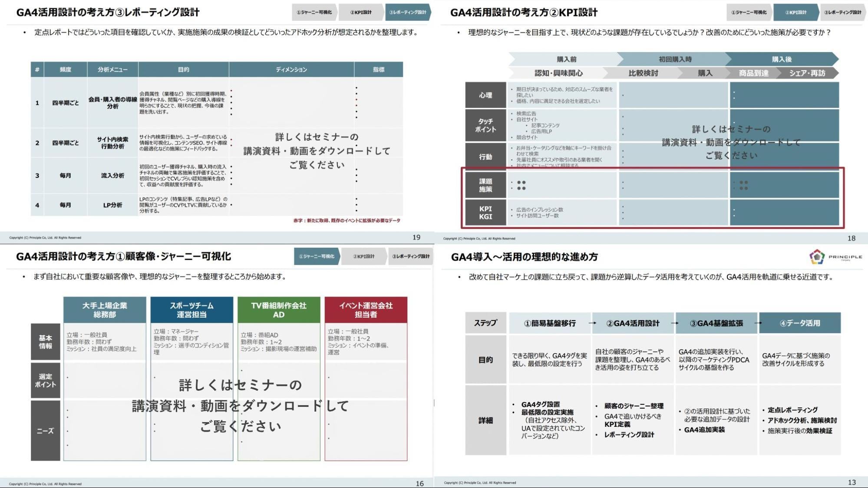This screenshot has height=488, width=868.
Task: Select the ②KPI設計 step chevron on slide 19
Action: [x=361, y=12]
